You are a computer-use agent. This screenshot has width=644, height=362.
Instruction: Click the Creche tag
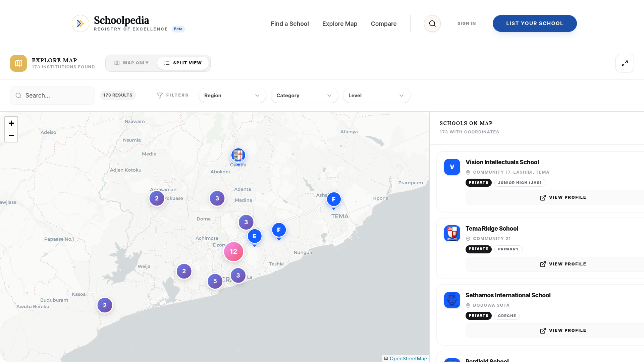coord(507,316)
